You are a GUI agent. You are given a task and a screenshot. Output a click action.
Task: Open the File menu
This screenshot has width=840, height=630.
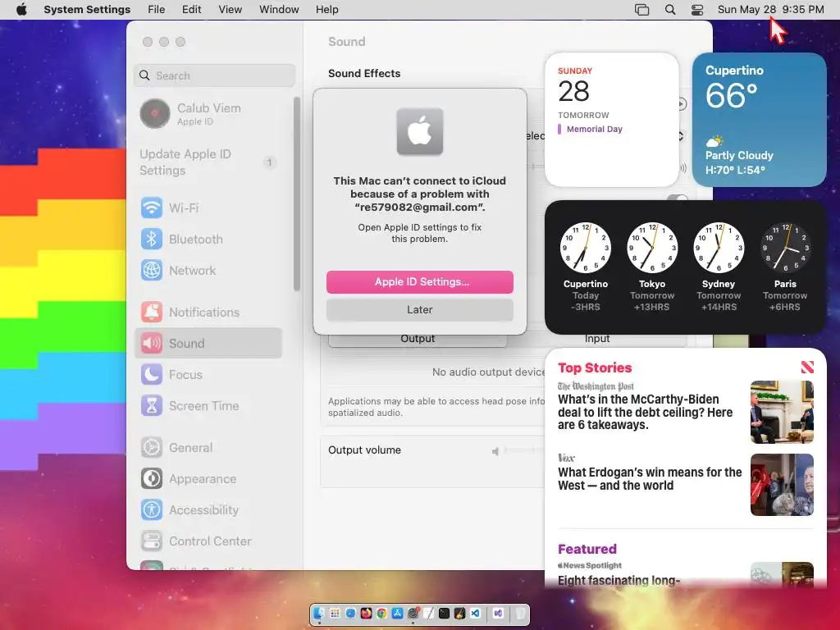[157, 10]
